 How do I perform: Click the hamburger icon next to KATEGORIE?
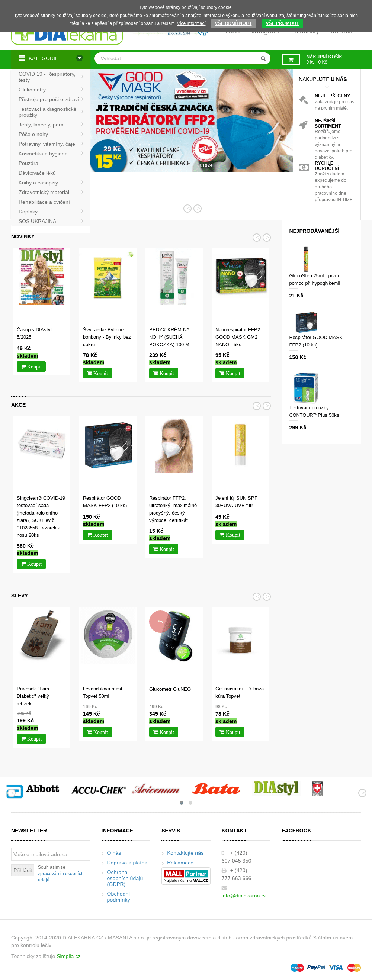pos(22,58)
